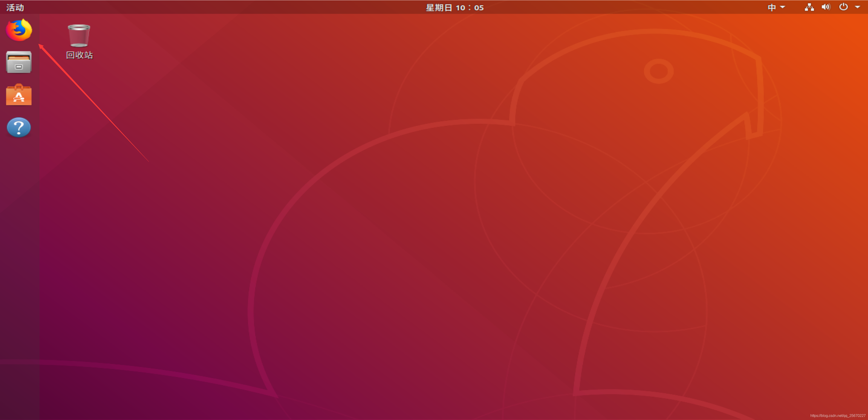868x420 pixels.
Task: Open the Files manager in the dock
Action: (19, 62)
